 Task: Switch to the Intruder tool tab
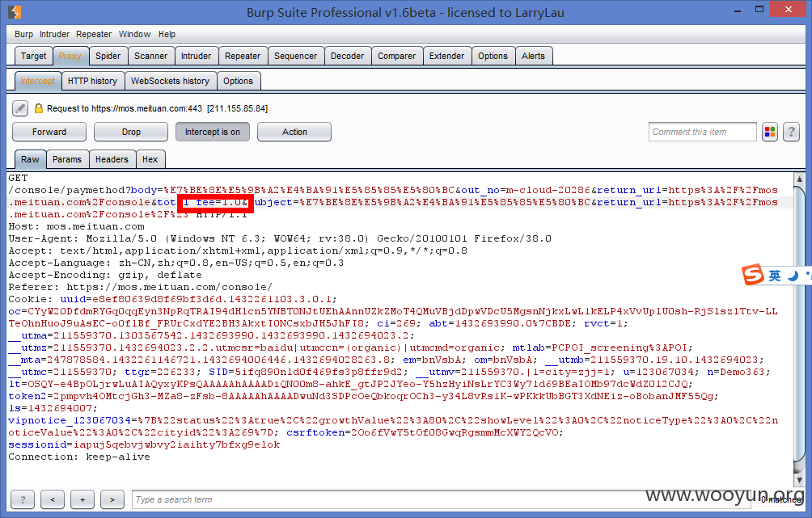pyautogui.click(x=196, y=56)
